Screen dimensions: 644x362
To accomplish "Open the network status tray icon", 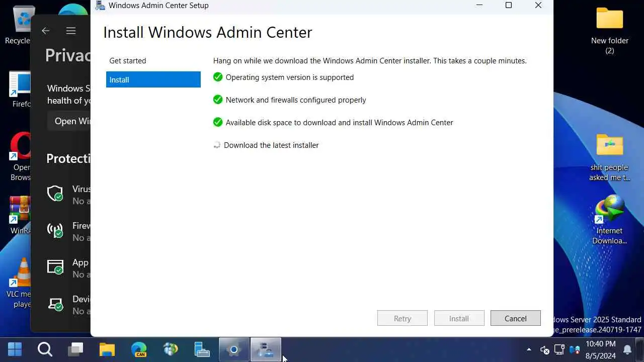I will click(x=559, y=349).
